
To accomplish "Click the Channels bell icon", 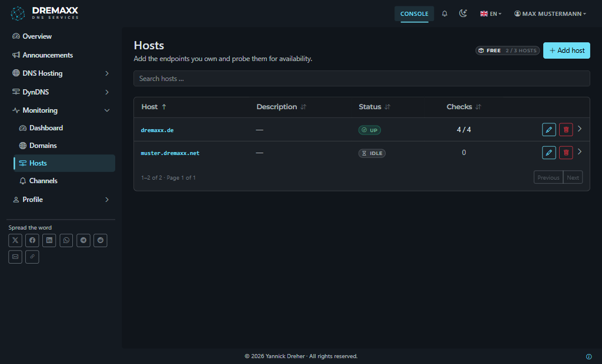I will (x=23, y=181).
